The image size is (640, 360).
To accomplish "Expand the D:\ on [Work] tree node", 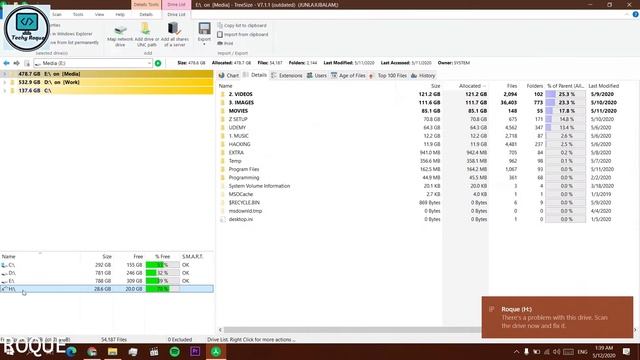I will pyautogui.click(x=4, y=82).
